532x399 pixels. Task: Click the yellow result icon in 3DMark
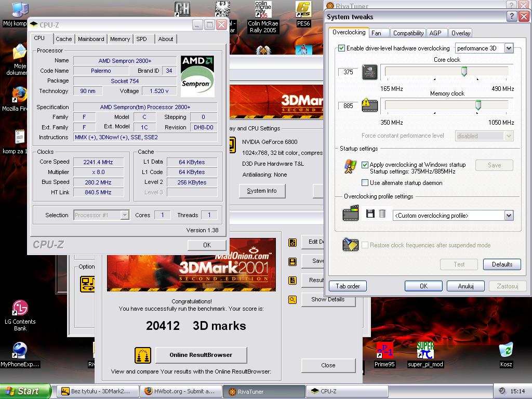pos(292,281)
